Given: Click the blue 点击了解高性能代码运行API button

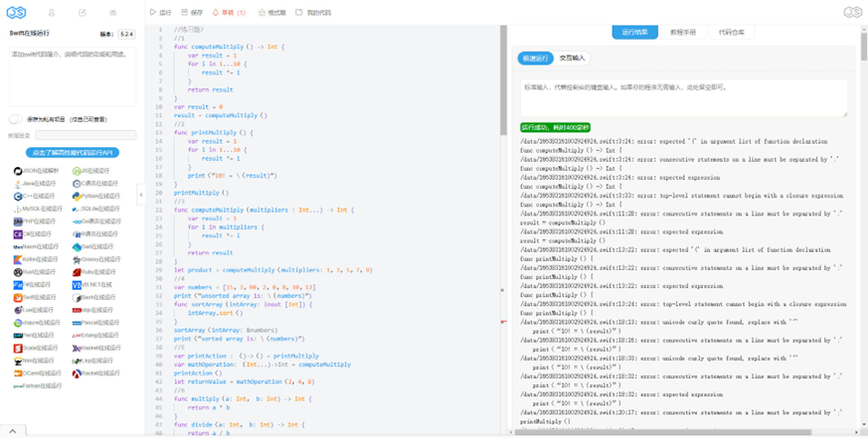Looking at the screenshot, I should pos(73,153).
